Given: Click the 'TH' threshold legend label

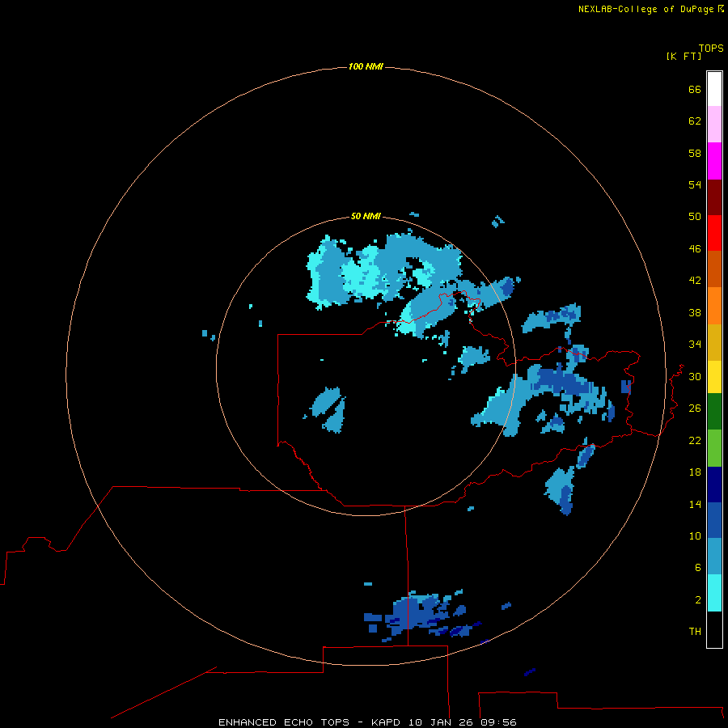Looking at the screenshot, I should point(695,631).
